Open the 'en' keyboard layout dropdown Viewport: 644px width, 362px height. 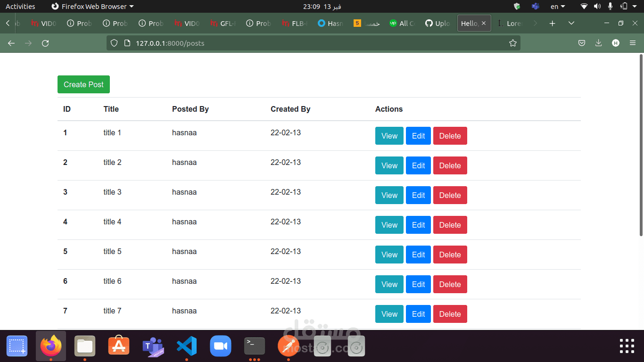tap(558, 6)
